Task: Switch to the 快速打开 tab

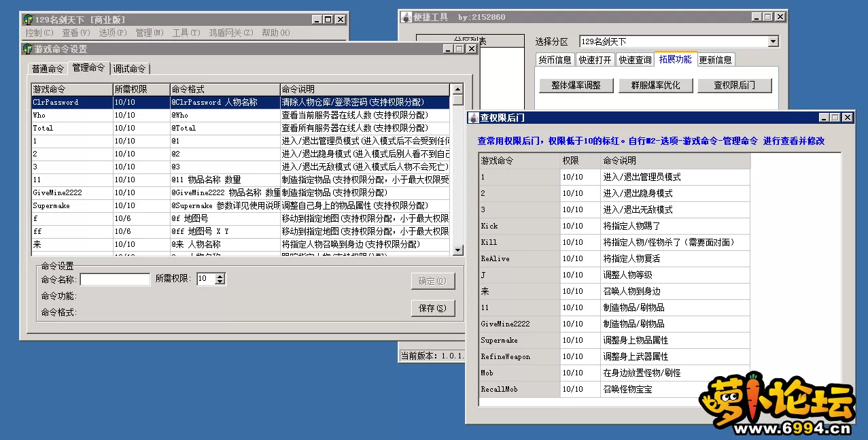Action: (x=595, y=60)
